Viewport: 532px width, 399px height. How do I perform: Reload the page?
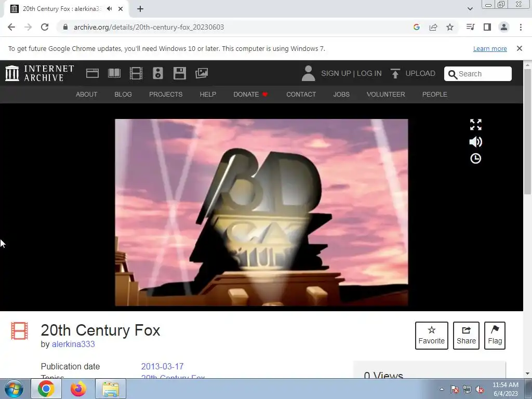coord(45,27)
